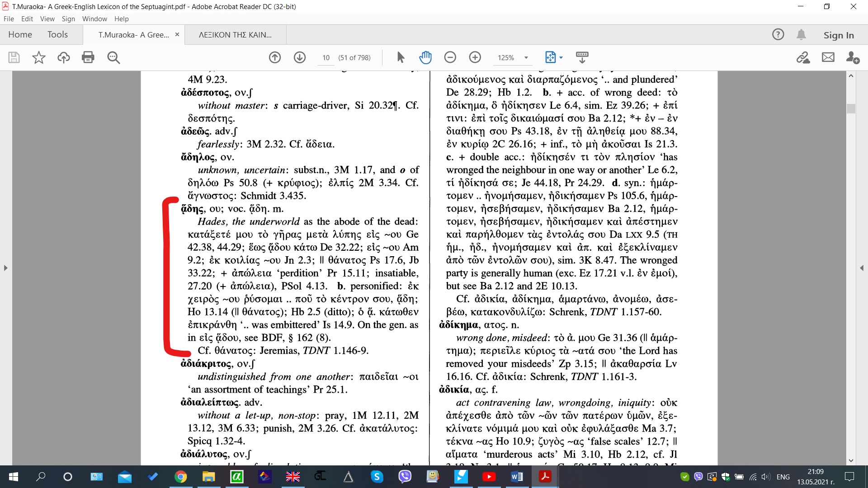Image resolution: width=868 pixels, height=488 pixels.
Task: Click the page number input field
Action: [x=326, y=58]
